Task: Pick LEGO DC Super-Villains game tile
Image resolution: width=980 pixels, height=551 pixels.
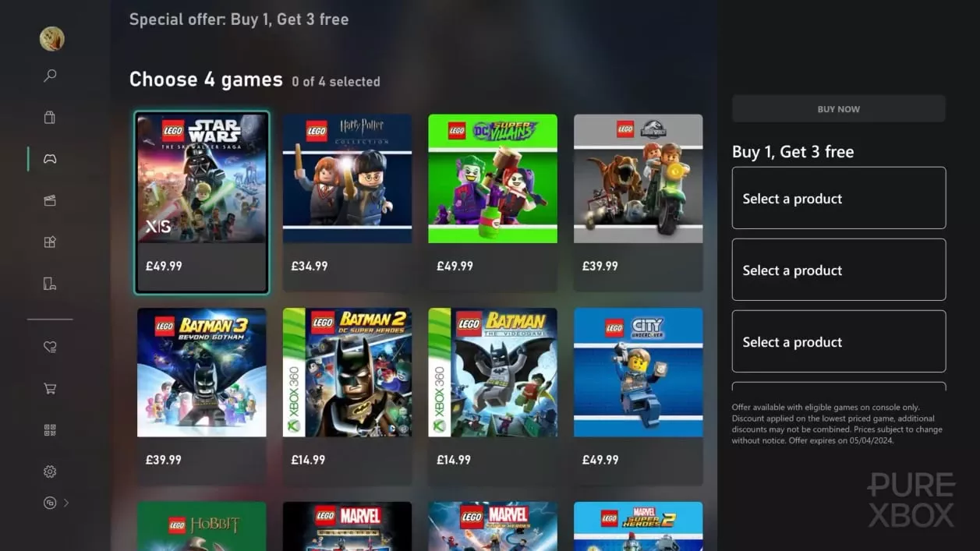Action: click(x=493, y=203)
